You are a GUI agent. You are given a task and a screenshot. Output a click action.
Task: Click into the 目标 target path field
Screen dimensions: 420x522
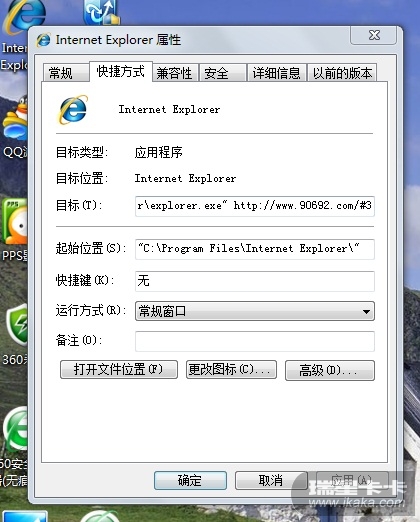pyautogui.click(x=255, y=206)
